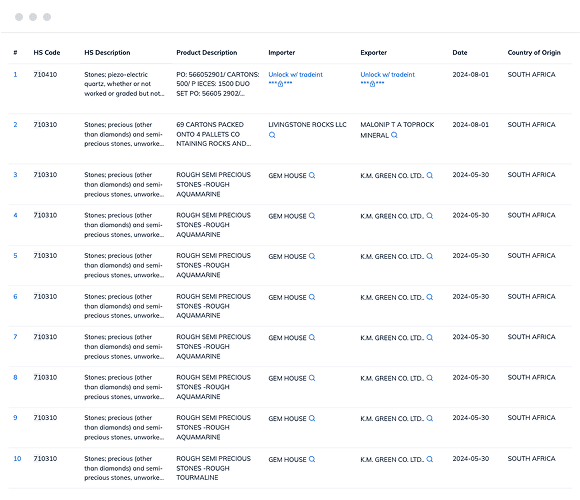Click GEM HOUSE search icon in row 8

(x=312, y=378)
